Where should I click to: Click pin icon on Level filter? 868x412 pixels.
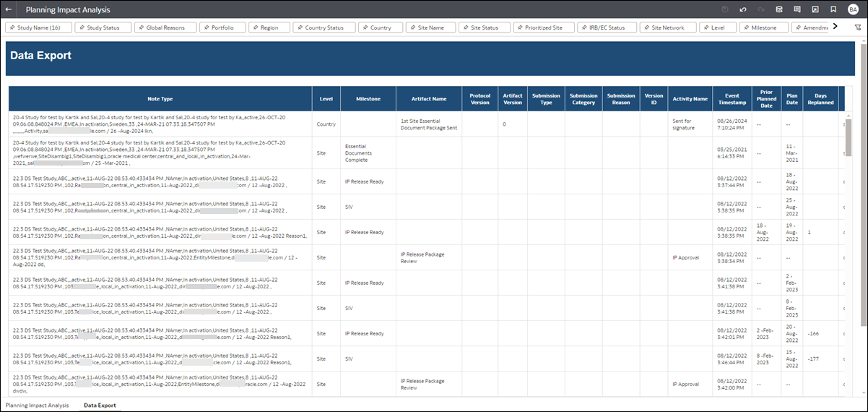point(706,27)
